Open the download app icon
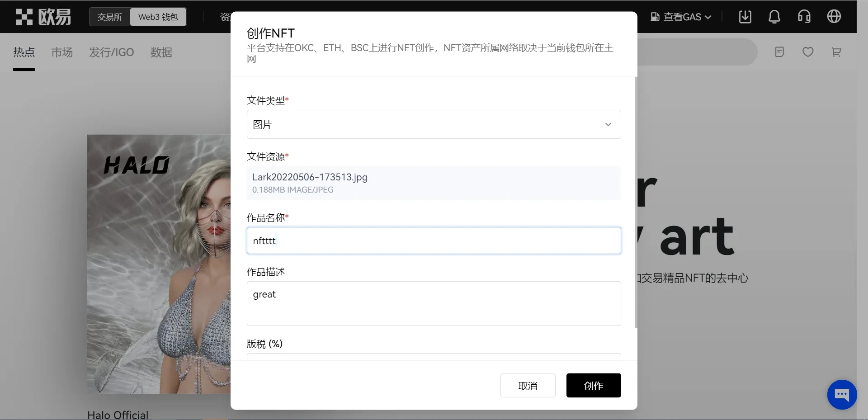Screen dimensions: 868x420 (745, 17)
